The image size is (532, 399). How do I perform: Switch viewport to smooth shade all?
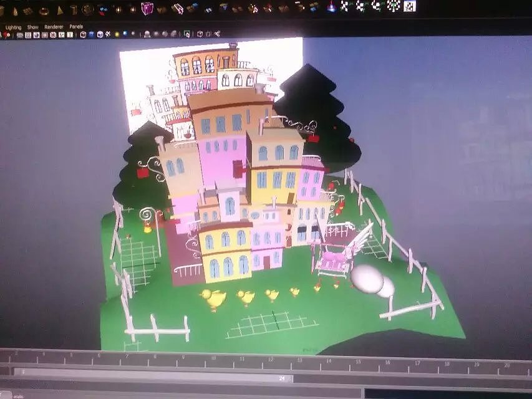pyautogui.click(x=92, y=34)
